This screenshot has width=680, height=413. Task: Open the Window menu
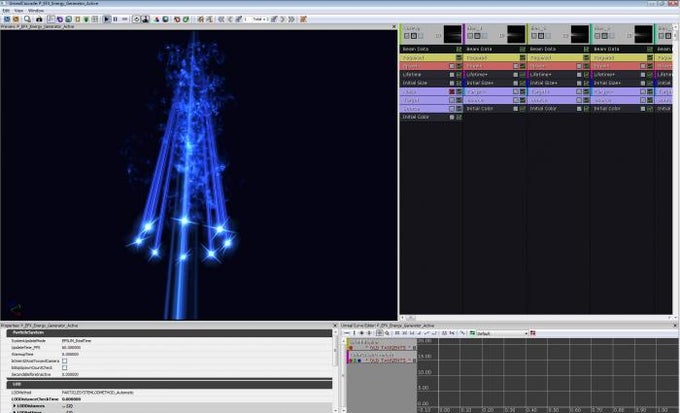(36, 10)
